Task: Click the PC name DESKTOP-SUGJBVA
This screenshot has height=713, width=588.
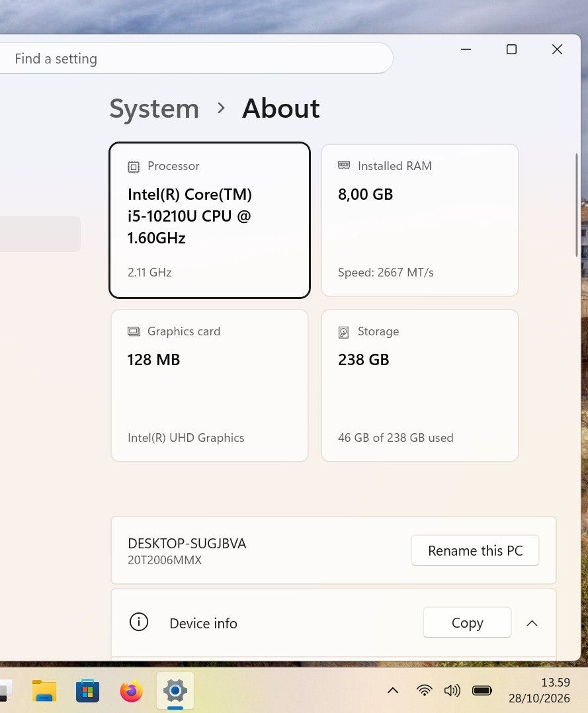Action: (x=187, y=544)
